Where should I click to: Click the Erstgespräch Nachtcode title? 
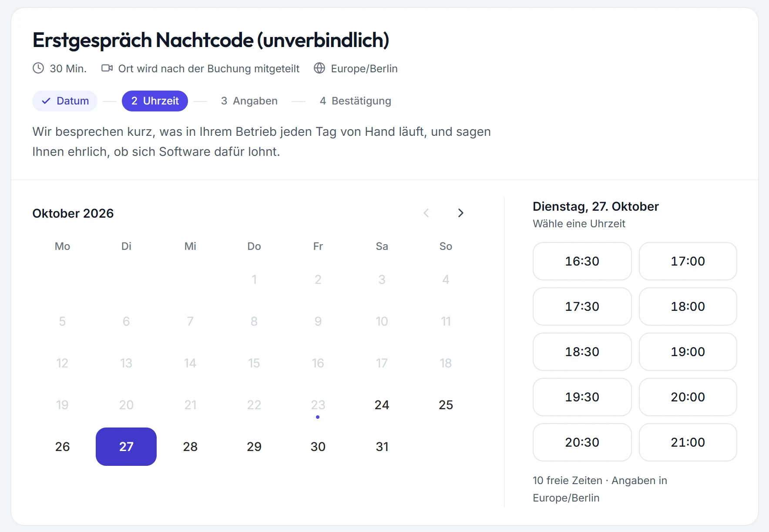[211, 40]
